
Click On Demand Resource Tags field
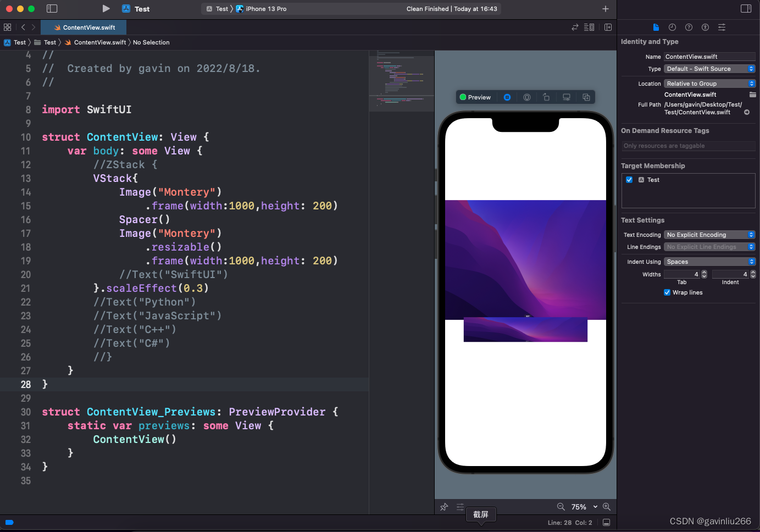point(689,146)
